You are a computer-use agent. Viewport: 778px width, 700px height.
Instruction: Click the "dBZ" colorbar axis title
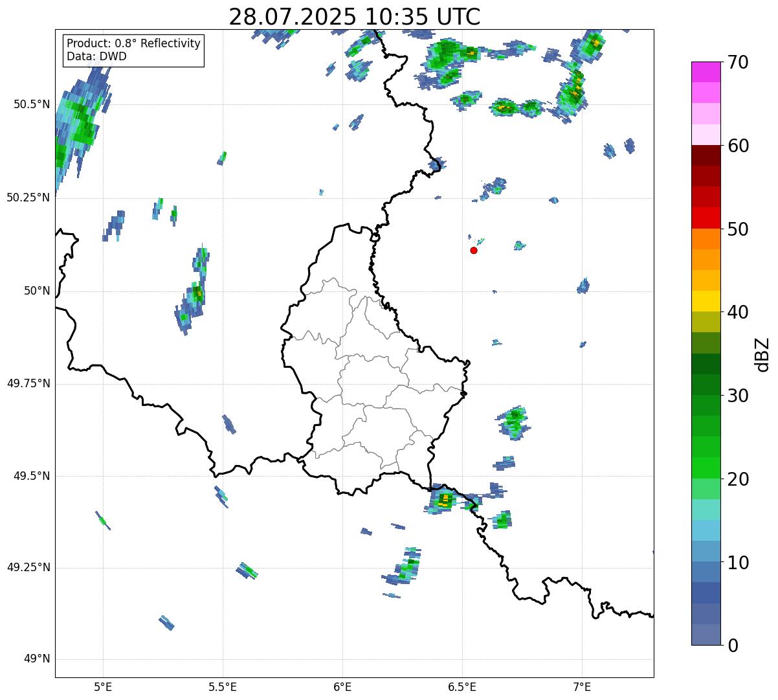(762, 354)
